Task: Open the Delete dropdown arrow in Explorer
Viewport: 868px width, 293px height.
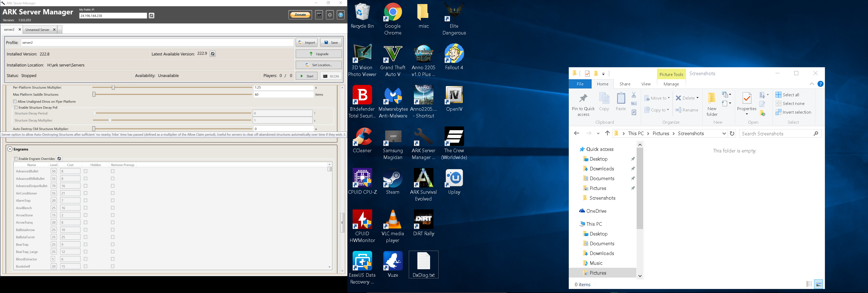Action: (697, 98)
